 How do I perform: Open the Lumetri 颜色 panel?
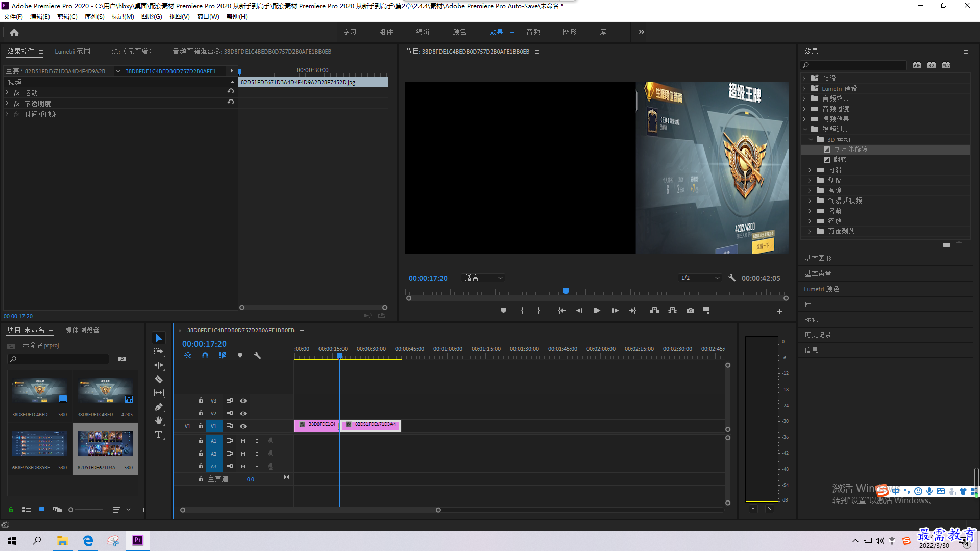coord(822,289)
